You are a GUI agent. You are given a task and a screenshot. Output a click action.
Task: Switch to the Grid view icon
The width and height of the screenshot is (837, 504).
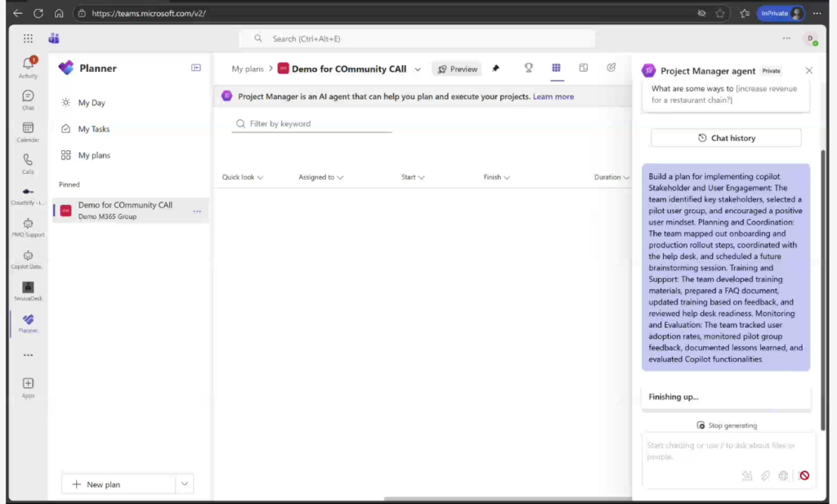556,69
